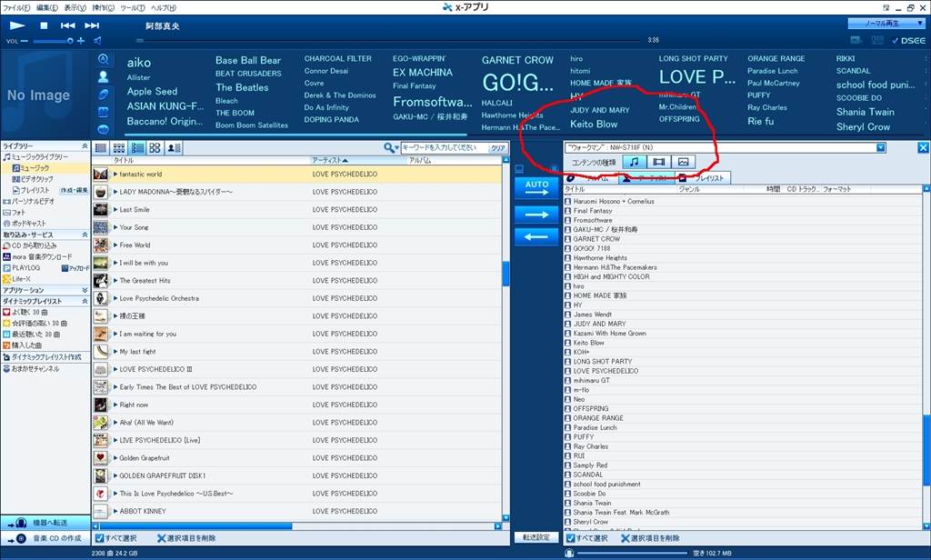Image resolution: width=931 pixels, height=560 pixels.
Task: Collapse the 取り込み・サービス sidebar section
Action: [85, 235]
